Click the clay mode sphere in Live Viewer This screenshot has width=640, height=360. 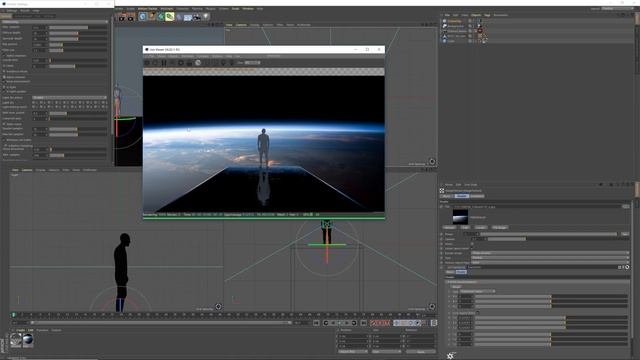pyautogui.click(x=198, y=63)
